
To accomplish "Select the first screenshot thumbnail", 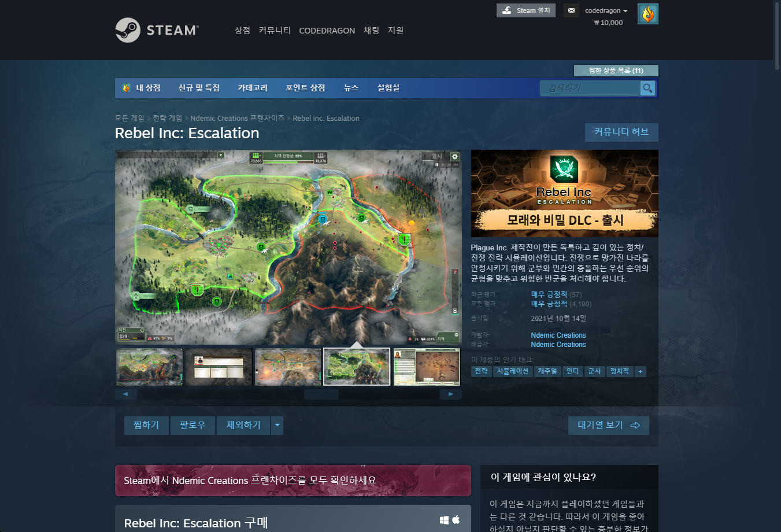I will (x=149, y=367).
